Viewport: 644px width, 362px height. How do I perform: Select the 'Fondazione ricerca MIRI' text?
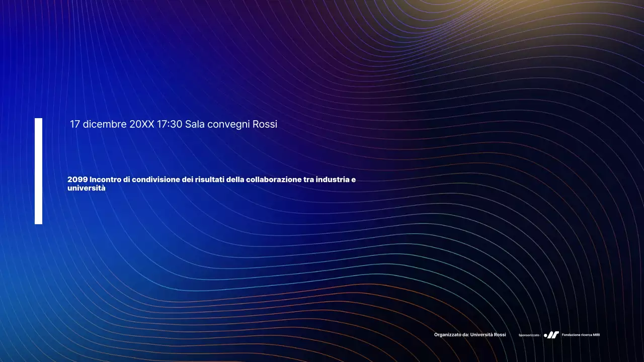click(581, 335)
